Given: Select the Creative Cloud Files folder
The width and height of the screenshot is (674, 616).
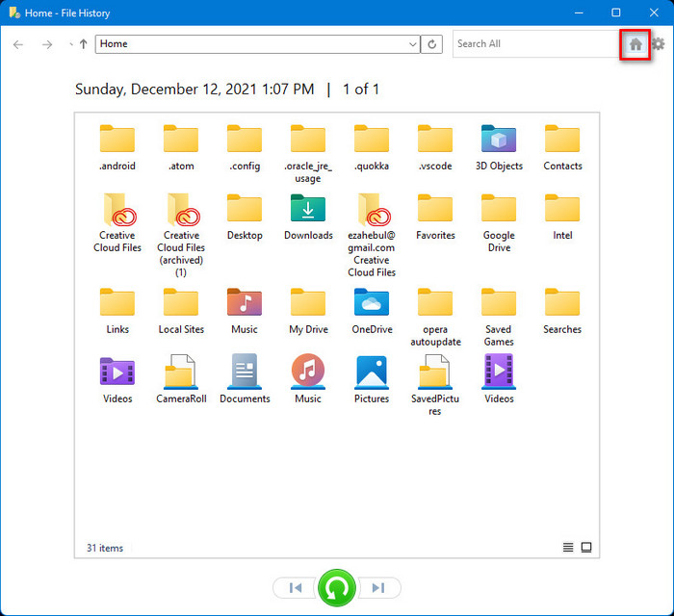Looking at the screenshot, I should [117, 223].
